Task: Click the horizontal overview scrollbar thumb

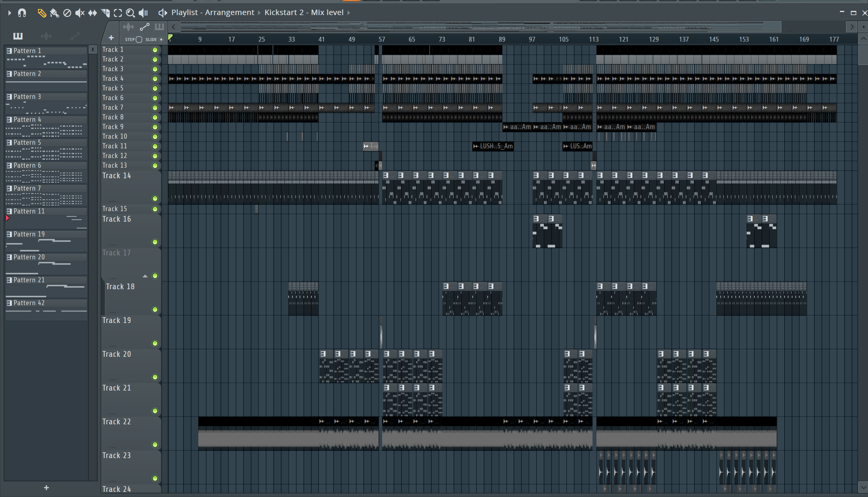Action: [481, 27]
